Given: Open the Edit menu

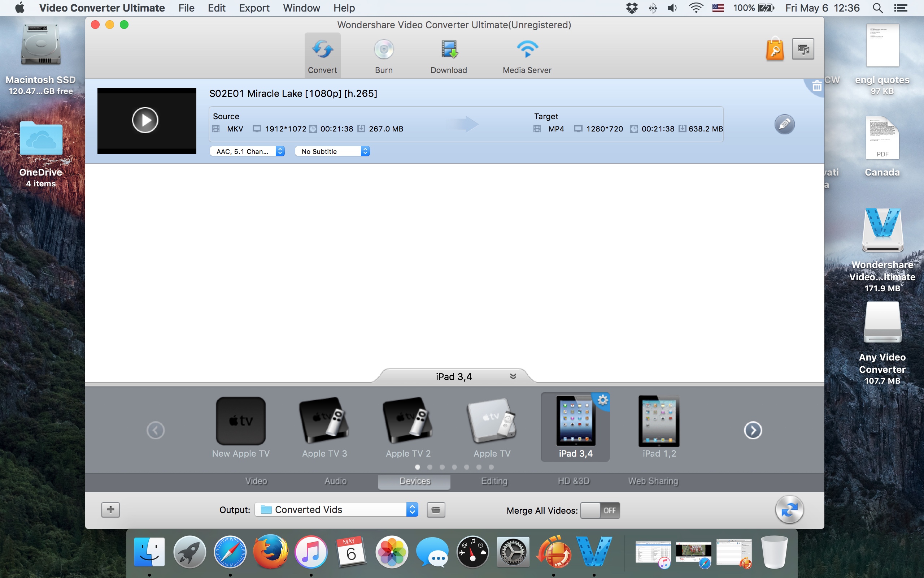Looking at the screenshot, I should coord(217,8).
